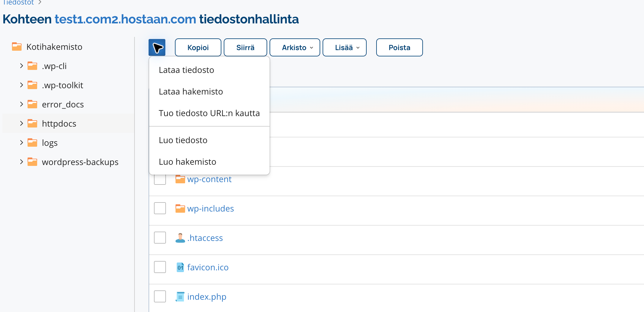
Task: Select Tuo tiedosto URL:n kautta
Action: [209, 113]
